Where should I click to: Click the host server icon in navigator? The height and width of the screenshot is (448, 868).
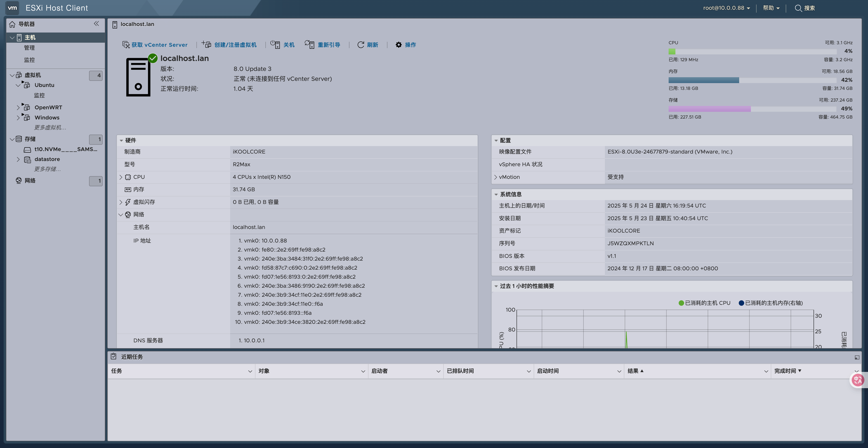click(19, 37)
